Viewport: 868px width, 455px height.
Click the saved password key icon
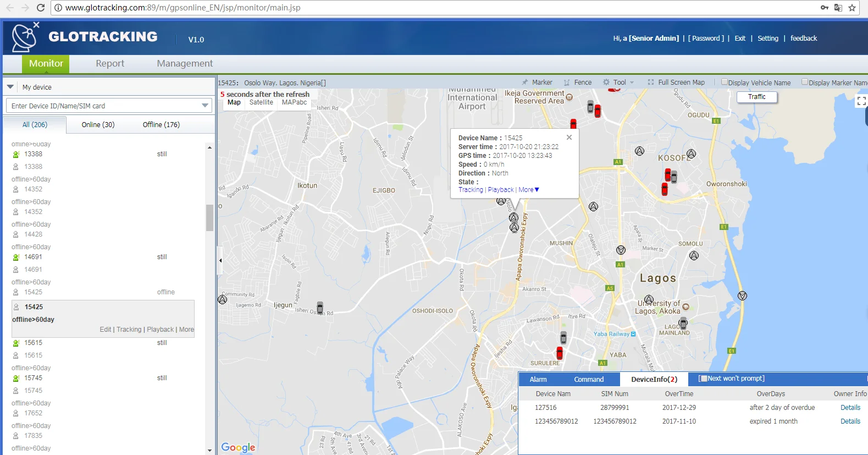click(824, 8)
